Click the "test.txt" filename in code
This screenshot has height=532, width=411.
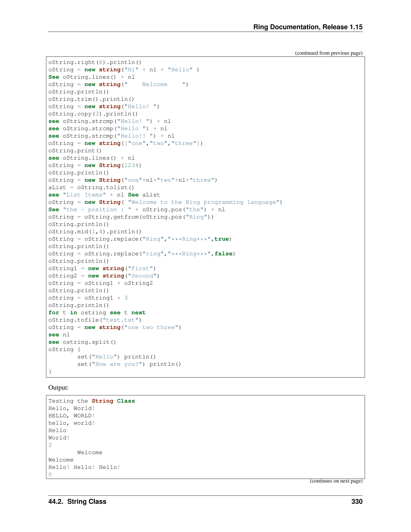(x=121, y=320)
